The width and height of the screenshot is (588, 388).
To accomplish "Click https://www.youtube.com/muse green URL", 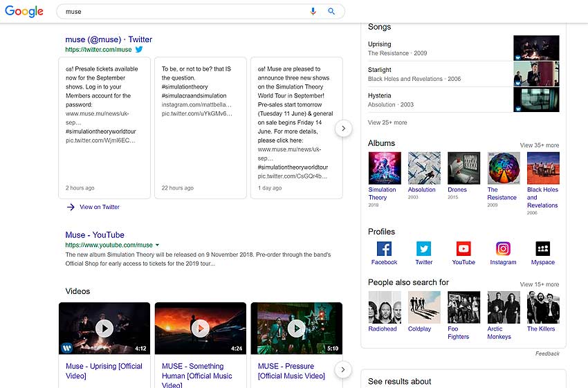I will (109, 245).
